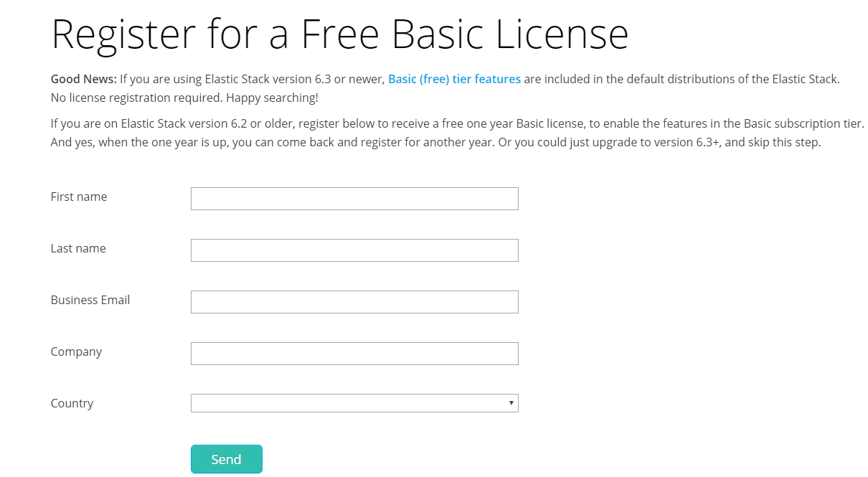Image resolution: width=868 pixels, height=477 pixels.
Task: Focus the empty Business Email box
Action: [354, 302]
